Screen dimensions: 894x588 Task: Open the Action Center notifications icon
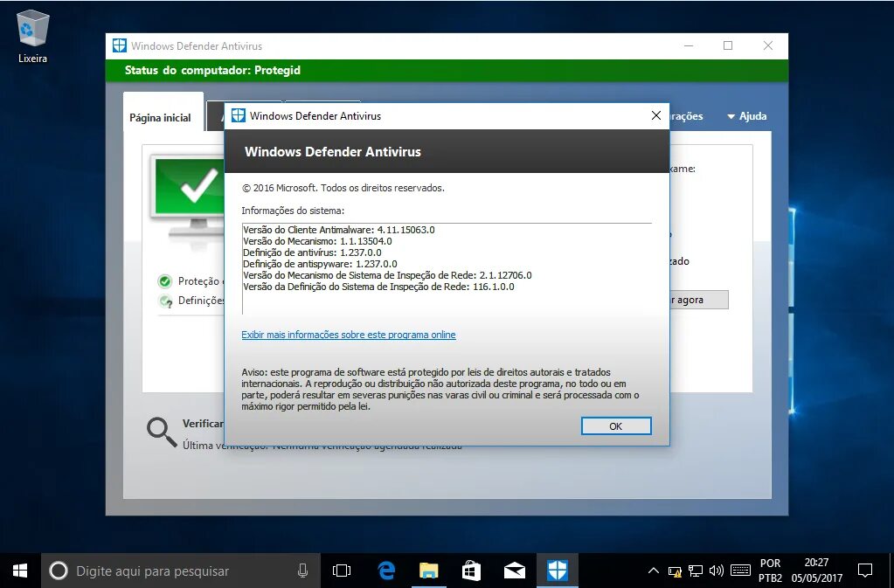[x=865, y=571]
